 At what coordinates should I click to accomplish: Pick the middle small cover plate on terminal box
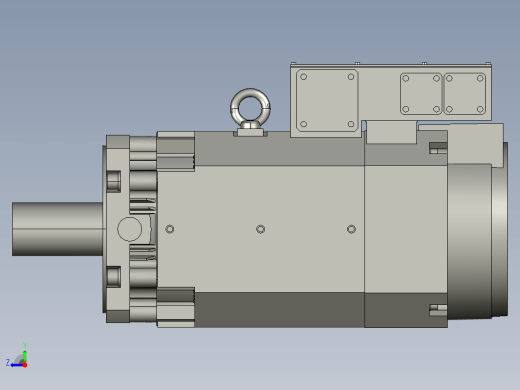pos(421,94)
